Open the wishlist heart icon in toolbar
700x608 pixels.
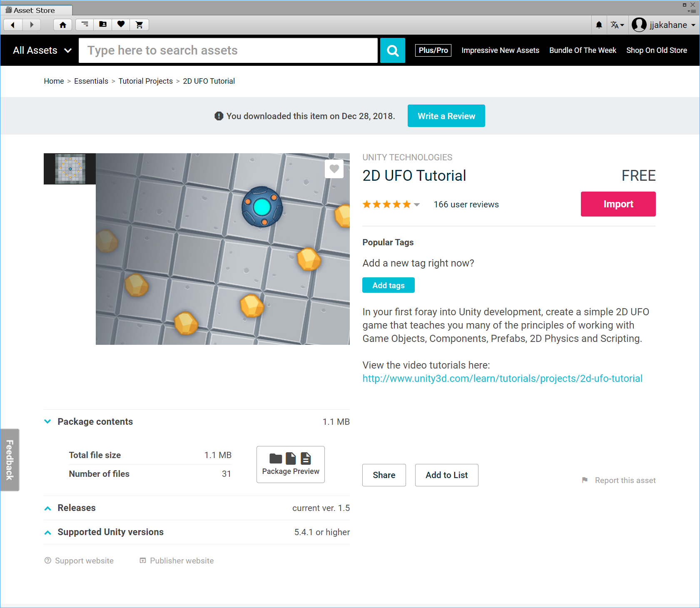[x=121, y=25]
